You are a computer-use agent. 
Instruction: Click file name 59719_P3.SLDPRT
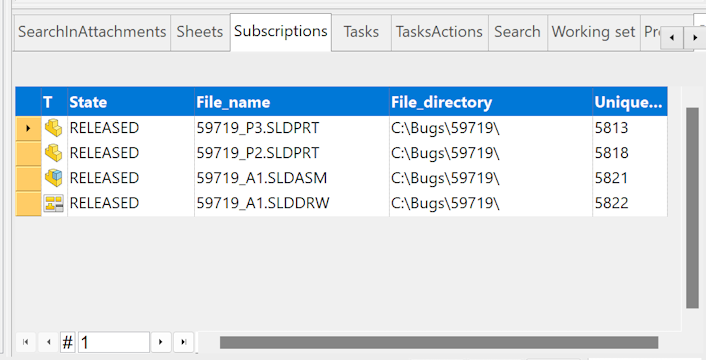point(258,128)
